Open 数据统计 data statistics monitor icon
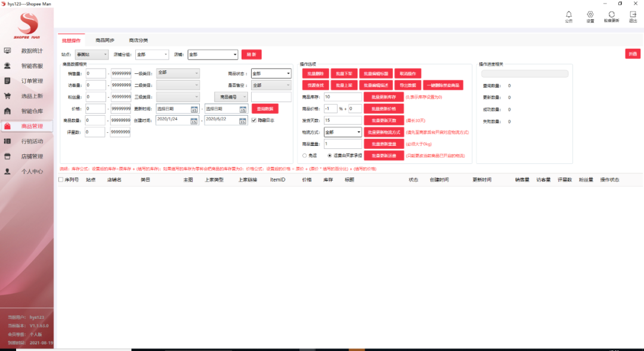 coord(7,51)
